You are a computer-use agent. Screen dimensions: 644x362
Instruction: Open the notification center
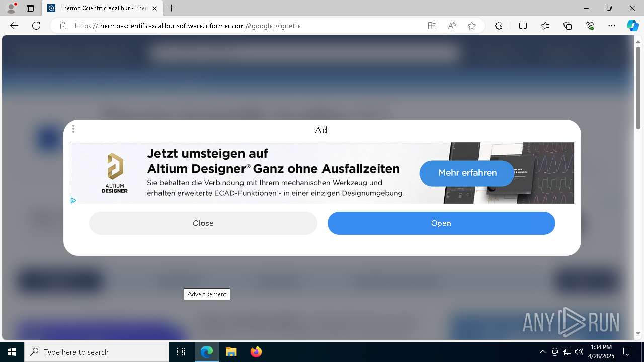pos(627,352)
